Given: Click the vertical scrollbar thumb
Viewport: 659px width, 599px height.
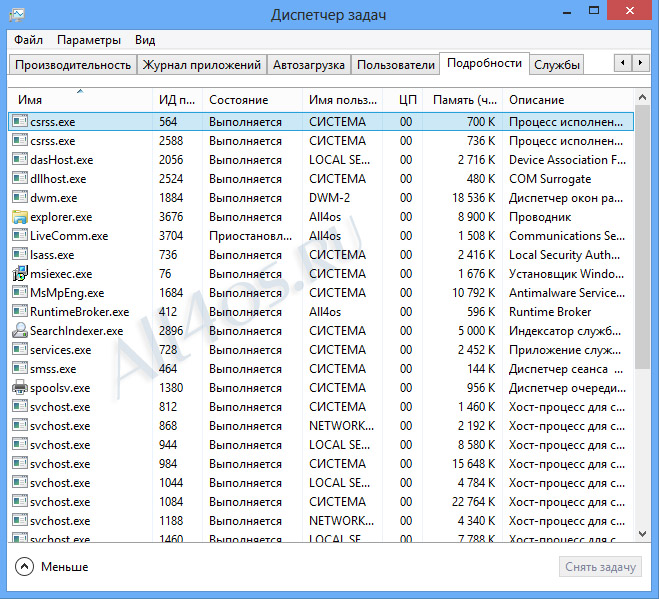Looking at the screenshot, I should click(x=642, y=237).
